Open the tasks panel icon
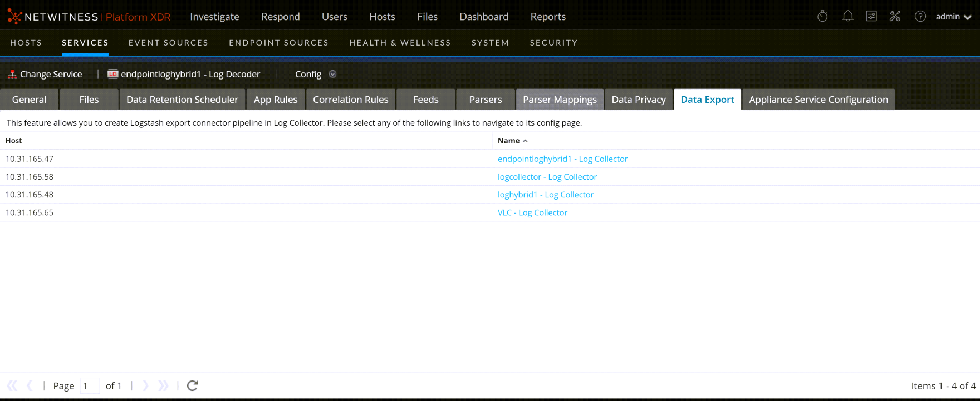980x401 pixels. [x=871, y=16]
